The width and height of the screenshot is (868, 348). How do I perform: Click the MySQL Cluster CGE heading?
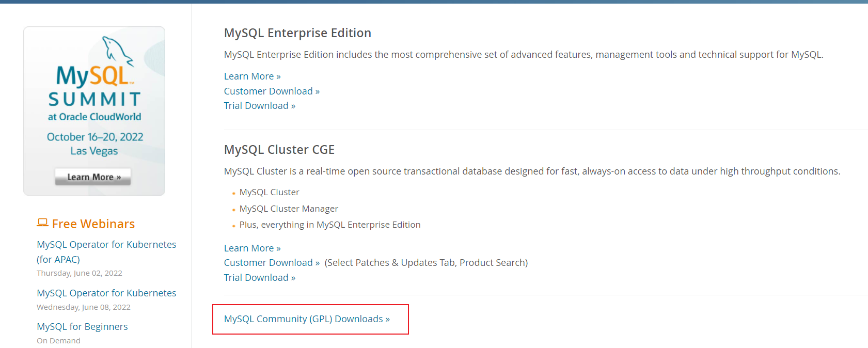(279, 150)
